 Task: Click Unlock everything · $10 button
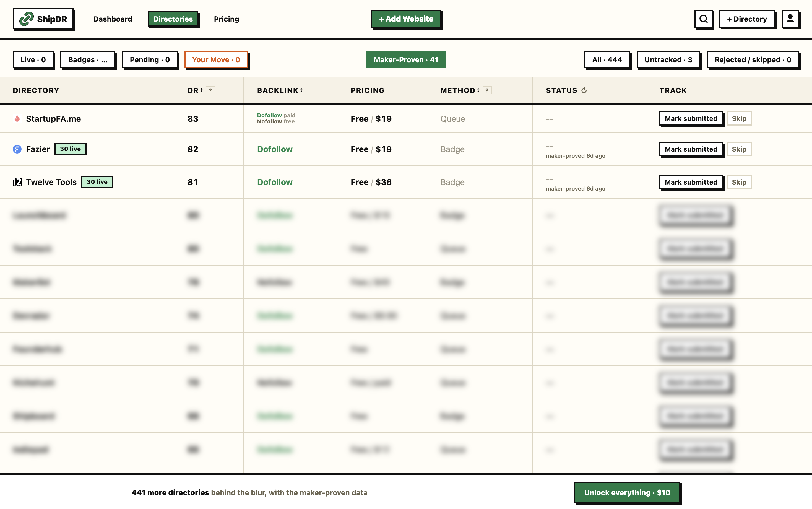click(x=627, y=492)
